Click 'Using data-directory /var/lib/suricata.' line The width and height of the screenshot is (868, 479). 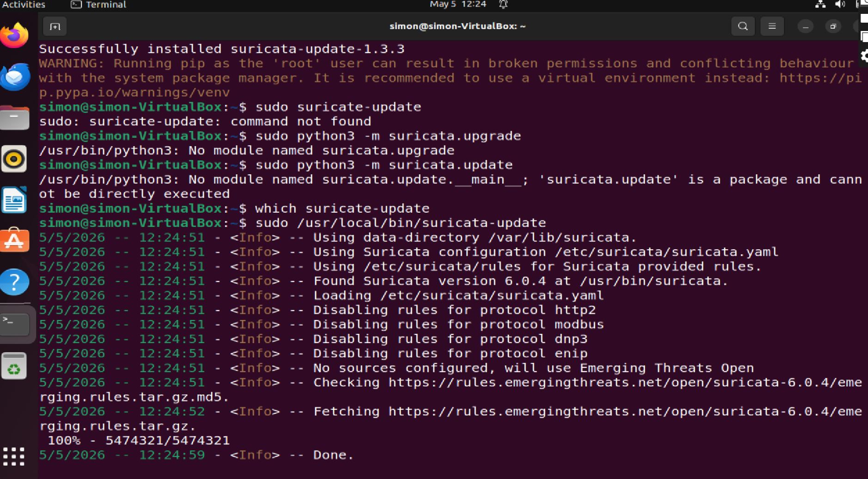point(338,238)
